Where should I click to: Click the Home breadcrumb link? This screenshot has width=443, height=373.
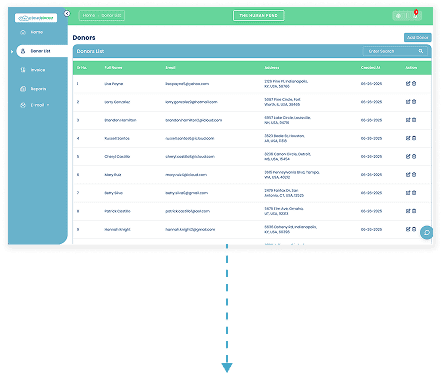point(89,15)
